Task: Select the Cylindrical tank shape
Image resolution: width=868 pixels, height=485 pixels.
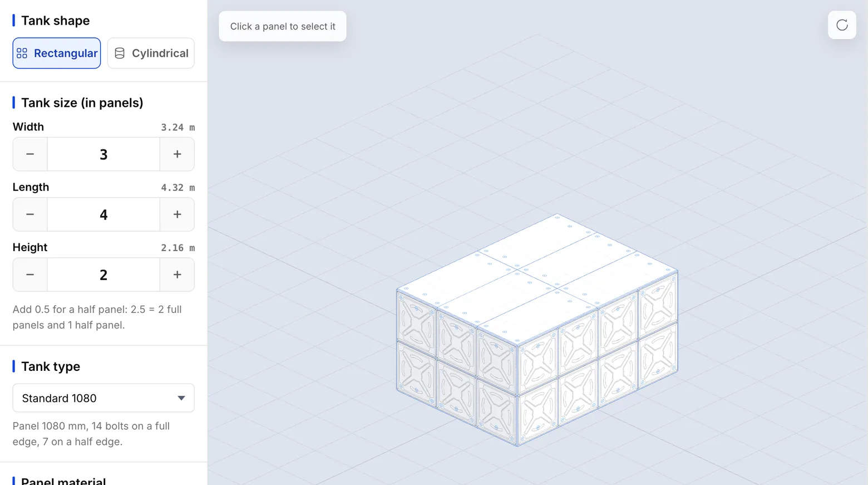Action: pyautogui.click(x=151, y=53)
